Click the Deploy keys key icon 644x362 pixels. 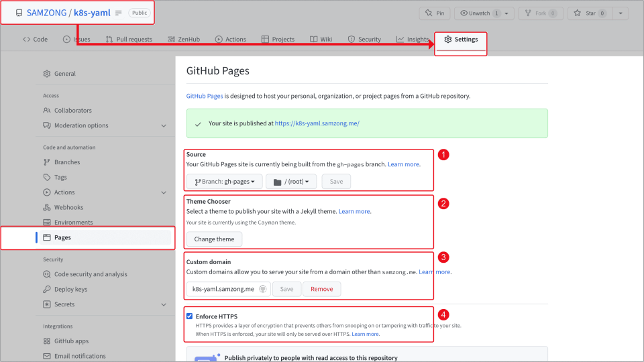pos(47,290)
